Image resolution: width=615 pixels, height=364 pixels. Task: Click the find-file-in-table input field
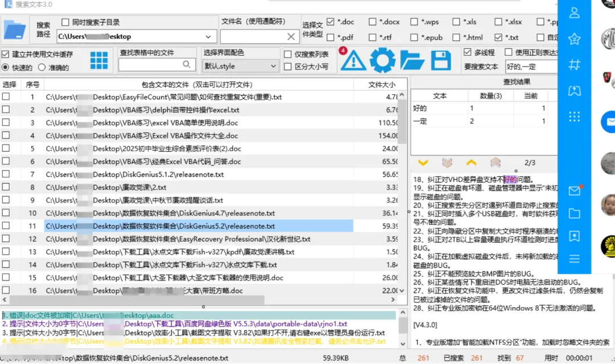coord(150,65)
